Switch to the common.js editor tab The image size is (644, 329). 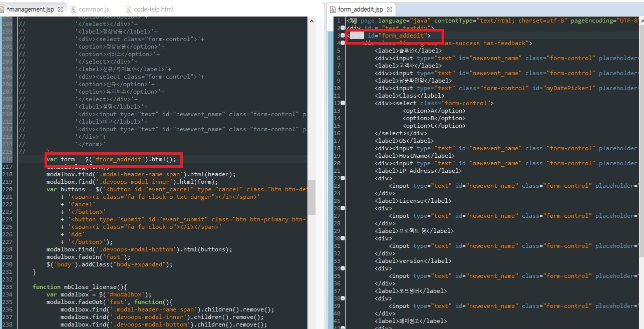(x=94, y=9)
